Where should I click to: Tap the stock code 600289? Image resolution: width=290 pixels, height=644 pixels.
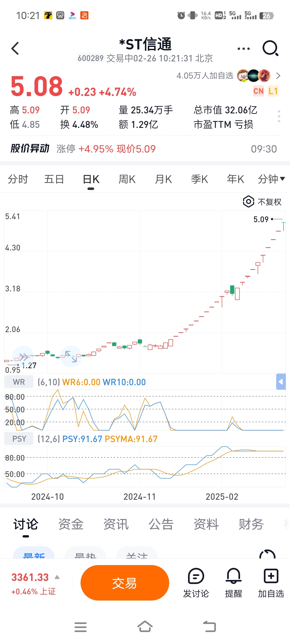[91, 58]
